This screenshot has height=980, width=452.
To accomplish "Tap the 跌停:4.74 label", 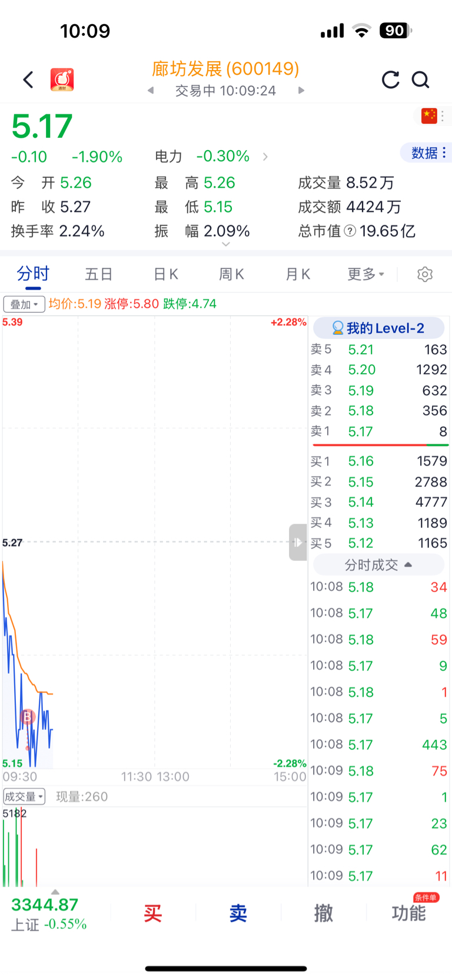I will 190,304.
